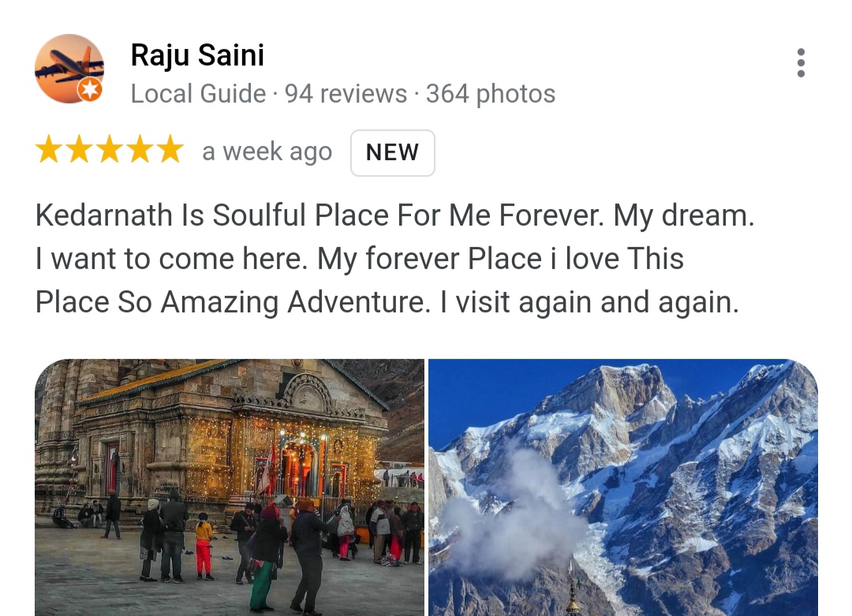Tap the second yellow rating star

point(80,149)
